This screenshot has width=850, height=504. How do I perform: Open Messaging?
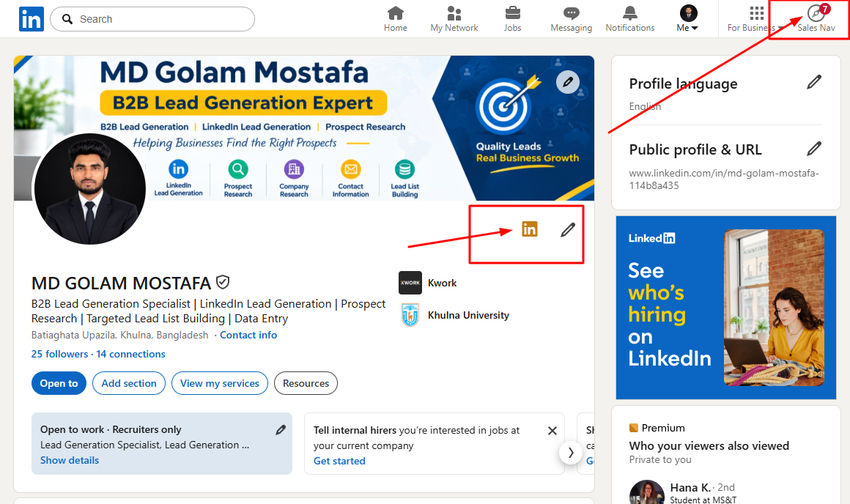coord(572,19)
